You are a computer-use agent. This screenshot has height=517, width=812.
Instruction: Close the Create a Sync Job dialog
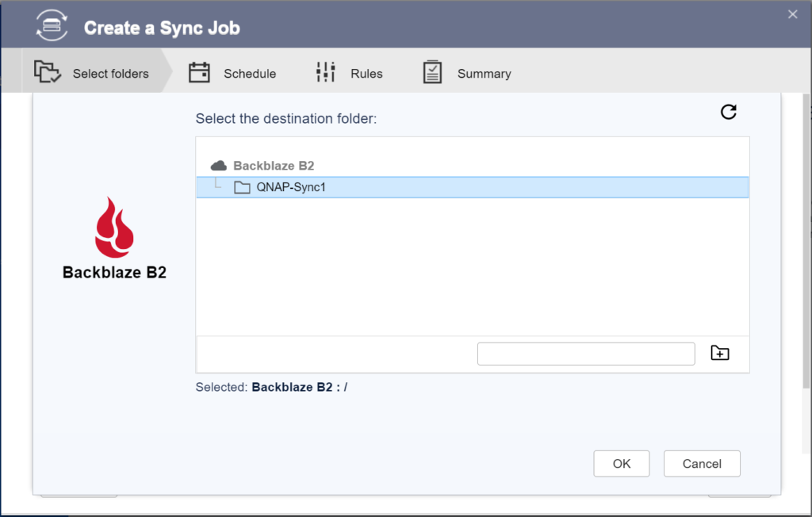coord(792,14)
